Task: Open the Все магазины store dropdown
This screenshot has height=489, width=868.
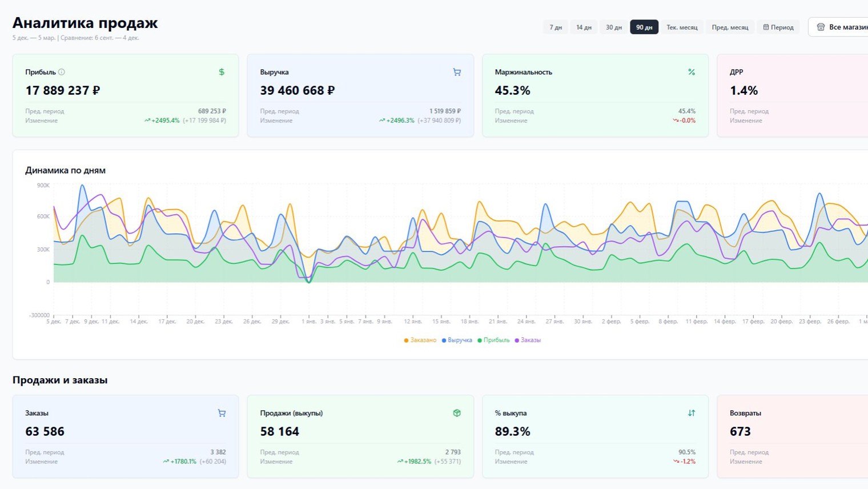Action: tap(838, 27)
